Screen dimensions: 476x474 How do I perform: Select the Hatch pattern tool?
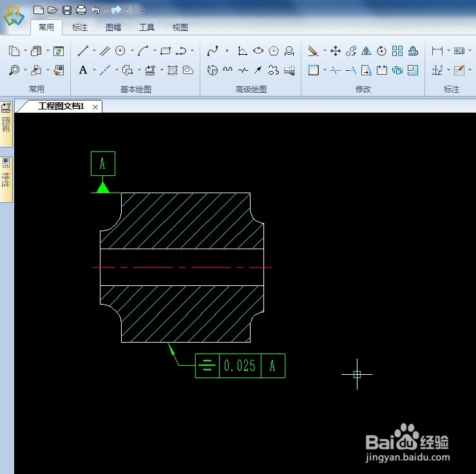click(173, 70)
